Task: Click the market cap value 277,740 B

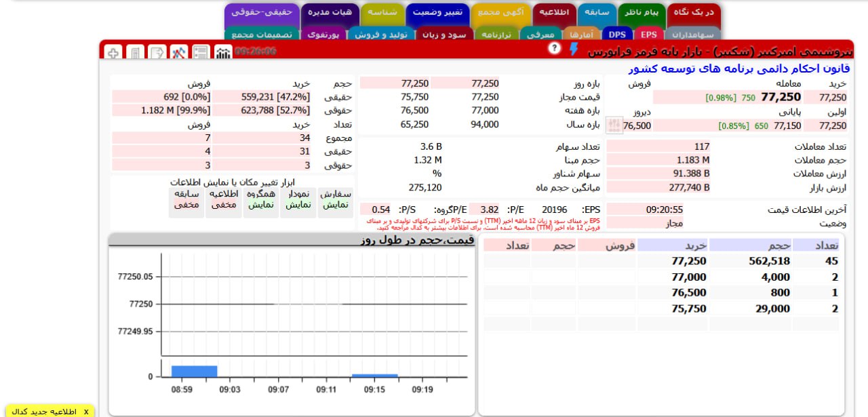Action: (x=689, y=187)
